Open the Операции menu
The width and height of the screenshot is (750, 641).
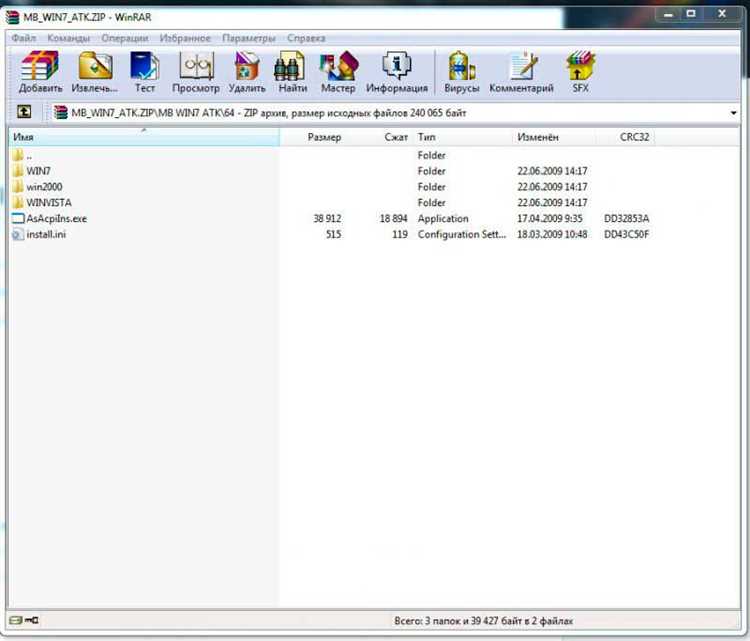click(124, 38)
